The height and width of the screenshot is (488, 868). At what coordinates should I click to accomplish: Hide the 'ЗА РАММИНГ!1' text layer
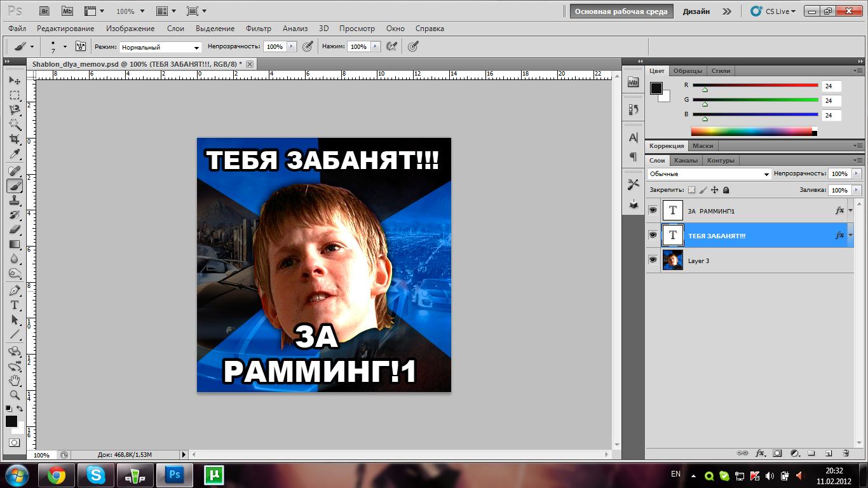(653, 210)
